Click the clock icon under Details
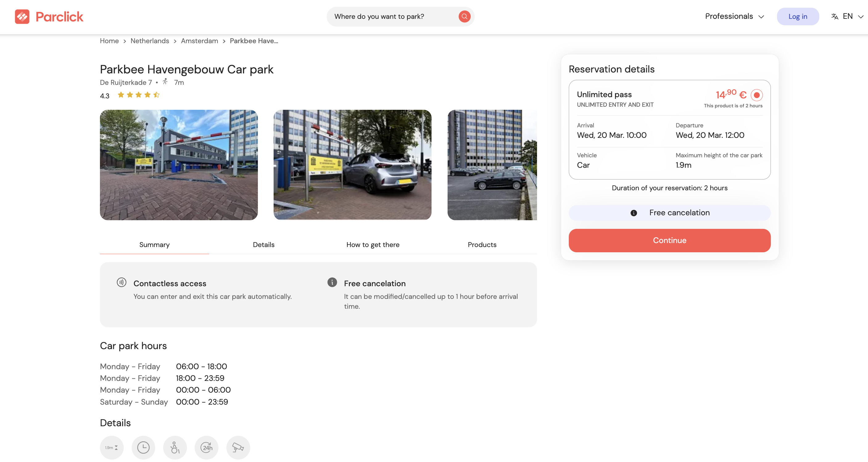The height and width of the screenshot is (462, 868). click(143, 448)
